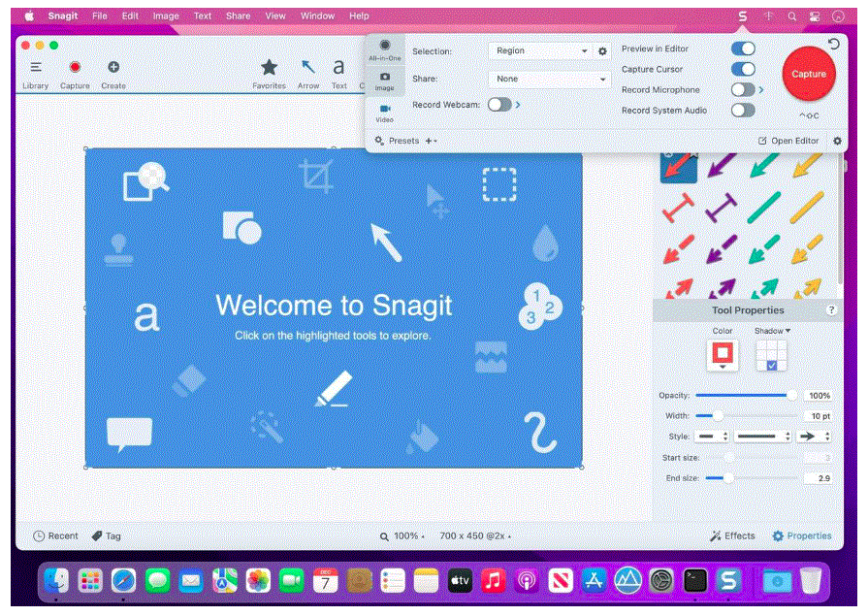Select the red double-ended measure style
The image size is (868, 616).
click(x=678, y=208)
